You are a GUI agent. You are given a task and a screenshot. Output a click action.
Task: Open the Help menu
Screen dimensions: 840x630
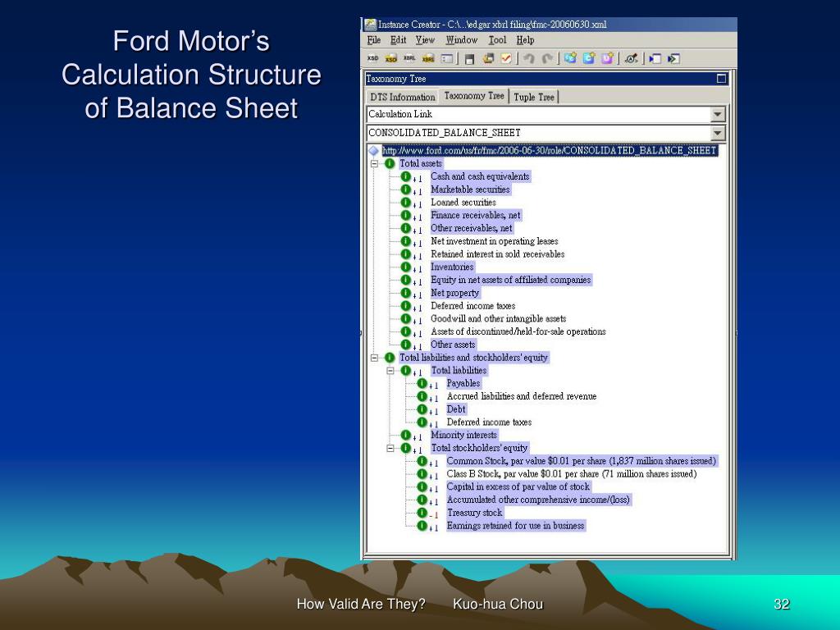coord(526,40)
